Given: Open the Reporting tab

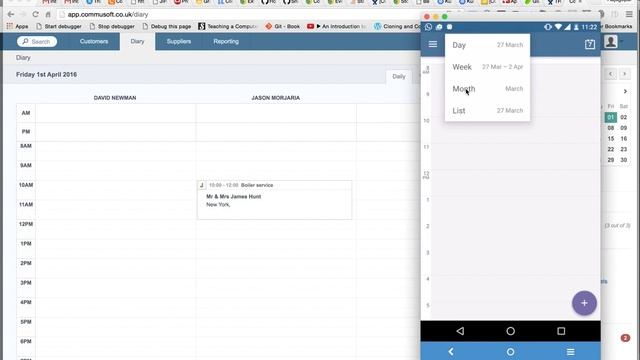Looking at the screenshot, I should pos(226,41).
